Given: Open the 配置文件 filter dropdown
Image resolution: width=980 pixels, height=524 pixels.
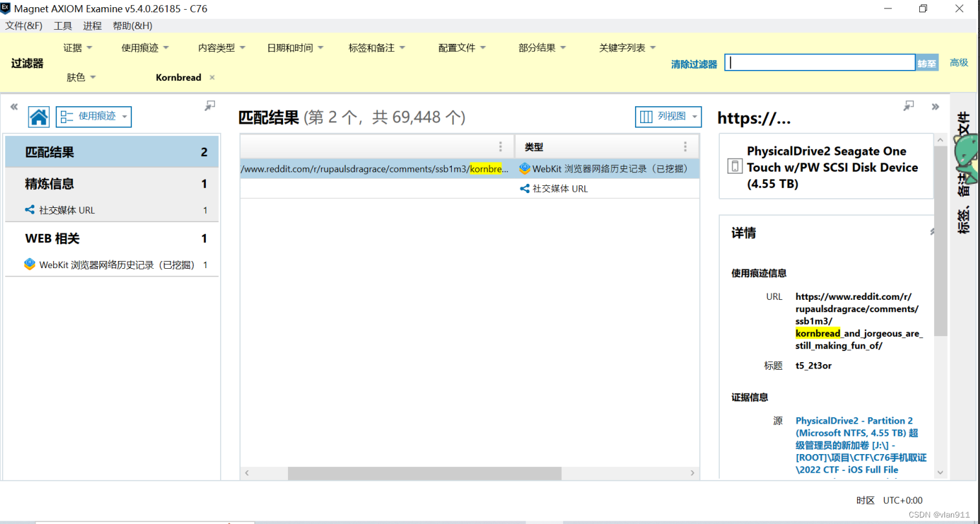Looking at the screenshot, I should pos(462,47).
